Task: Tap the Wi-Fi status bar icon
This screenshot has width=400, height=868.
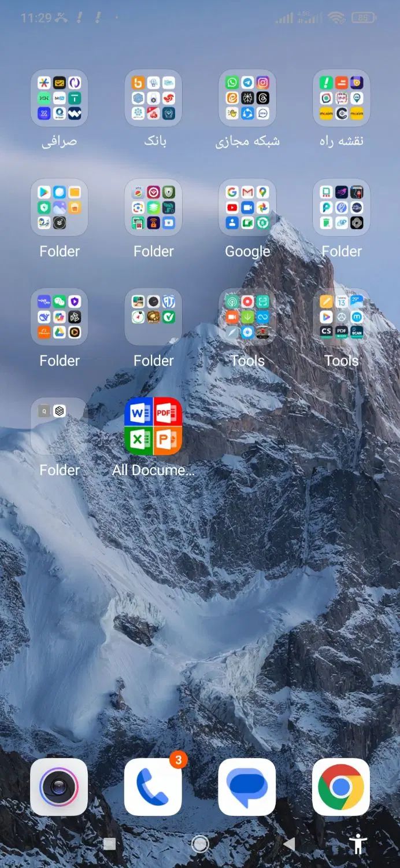Action: coord(336,18)
